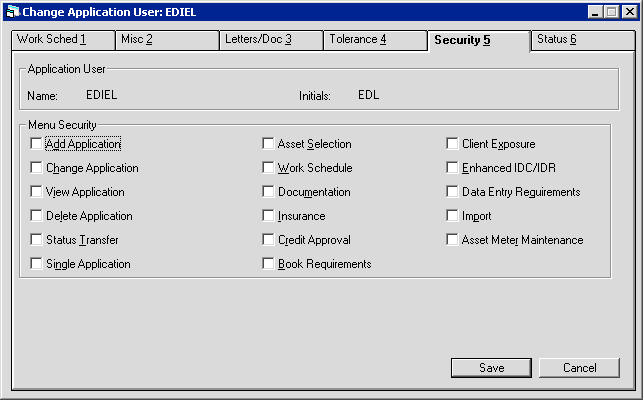Toggle the Documentation checkbox
Viewport: 643px width, 400px height.
(268, 192)
